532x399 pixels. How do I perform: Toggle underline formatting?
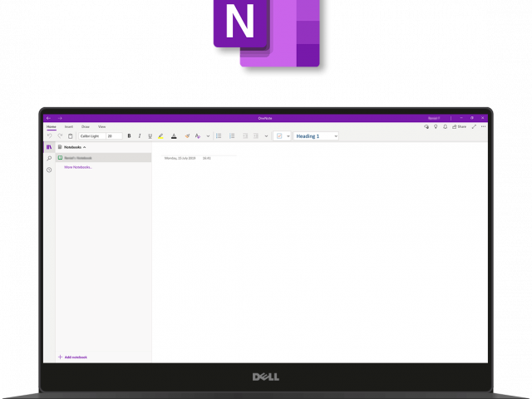click(150, 135)
